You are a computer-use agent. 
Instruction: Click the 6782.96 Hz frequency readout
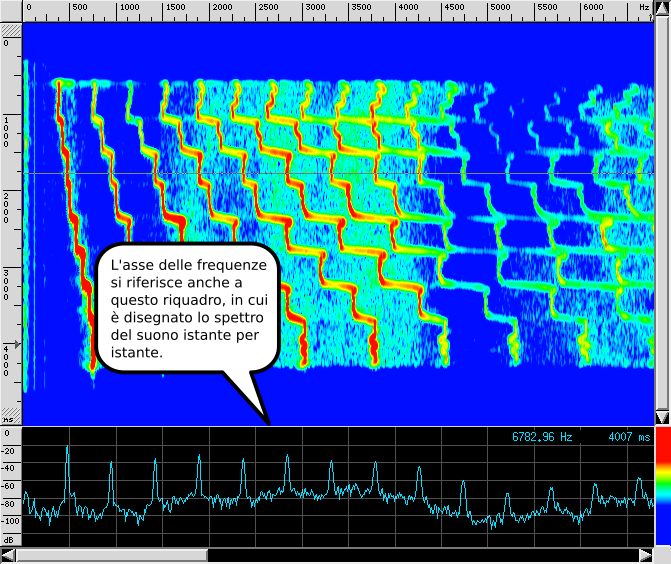541,437
